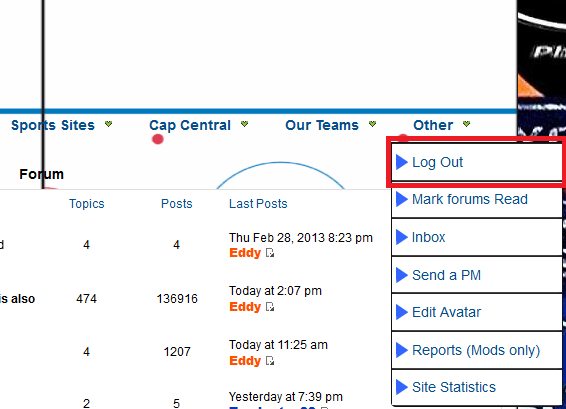Click the Topics column header
Screen dimensions: 566x409
coord(87,204)
